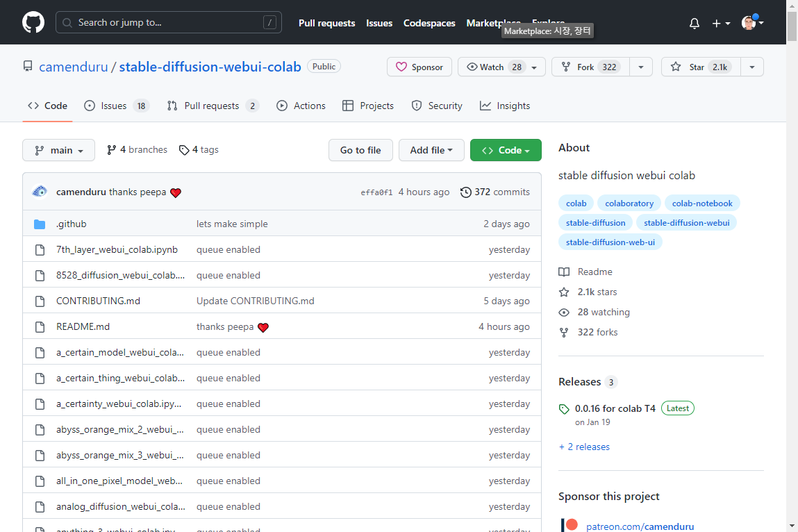Switch to the Security tab
The width and height of the screenshot is (798, 532).
[437, 106]
